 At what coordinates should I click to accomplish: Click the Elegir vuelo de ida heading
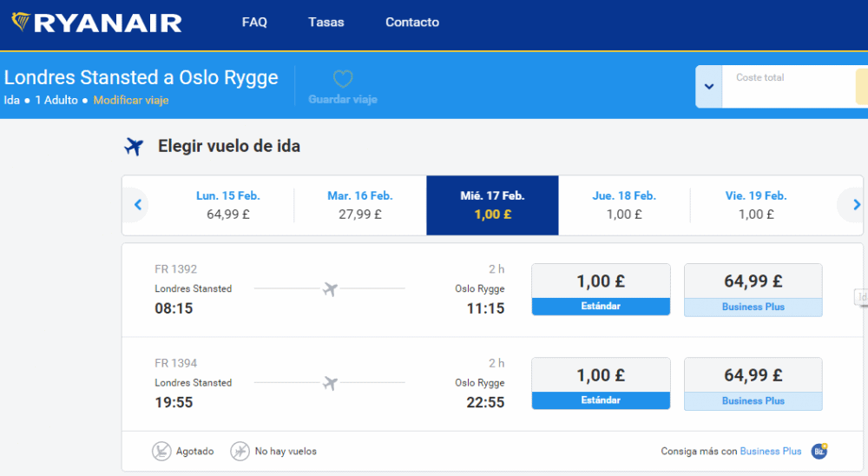[229, 146]
